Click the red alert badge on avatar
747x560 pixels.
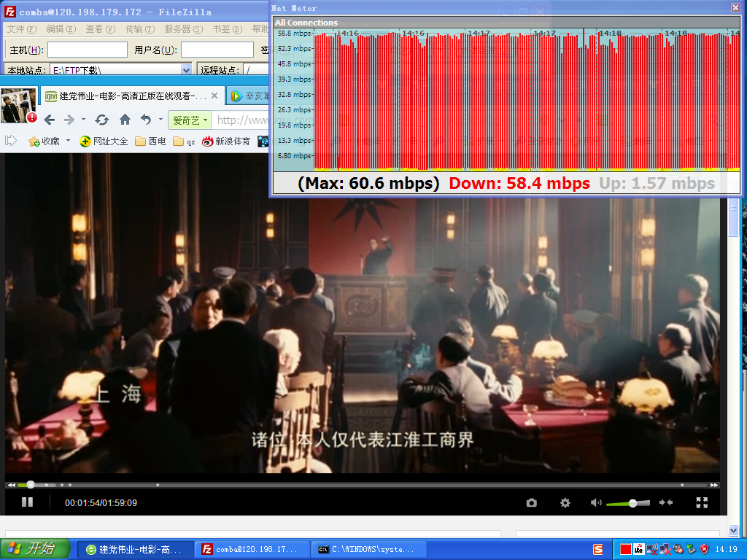(32, 117)
